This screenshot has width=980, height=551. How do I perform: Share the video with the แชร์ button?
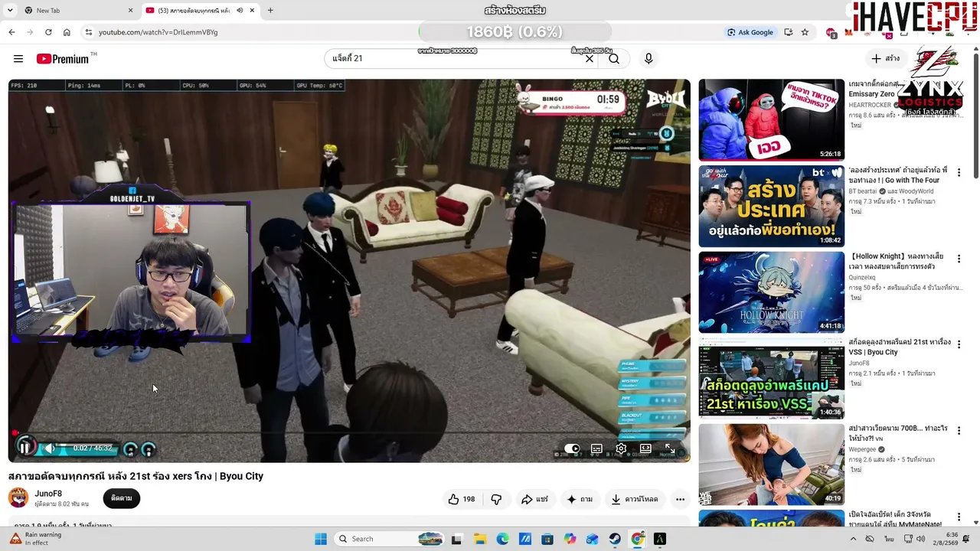(534, 499)
